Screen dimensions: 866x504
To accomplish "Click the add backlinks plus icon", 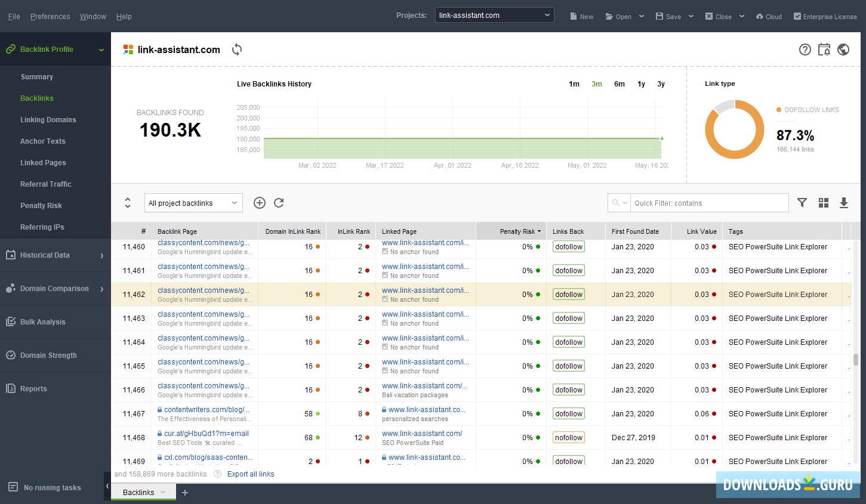I will pos(260,203).
